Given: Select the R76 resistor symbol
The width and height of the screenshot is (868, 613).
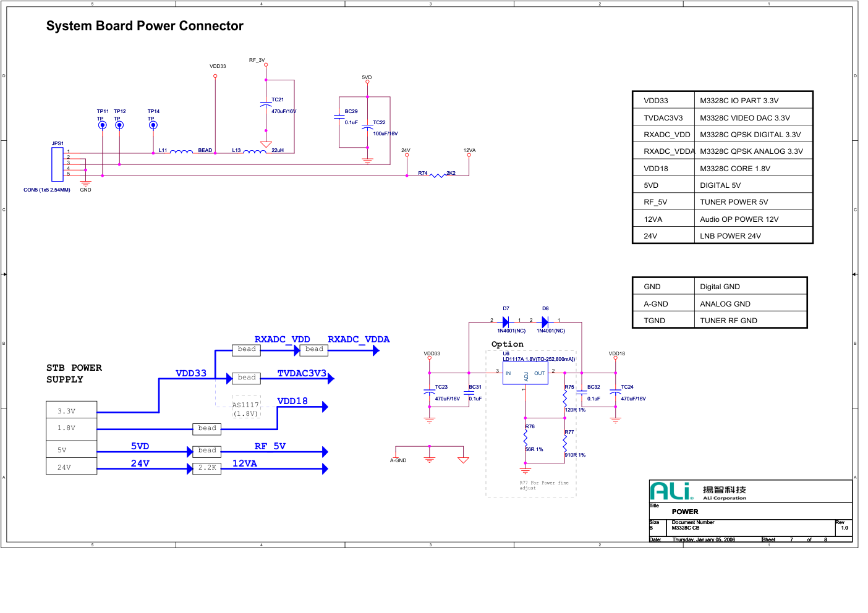Looking at the screenshot, I should pyautogui.click(x=525, y=438).
